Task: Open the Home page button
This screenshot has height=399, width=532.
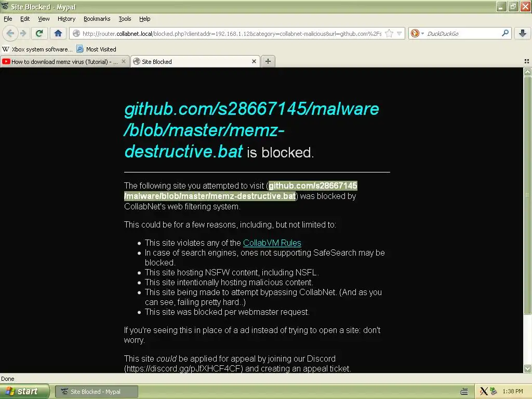Action: click(58, 33)
